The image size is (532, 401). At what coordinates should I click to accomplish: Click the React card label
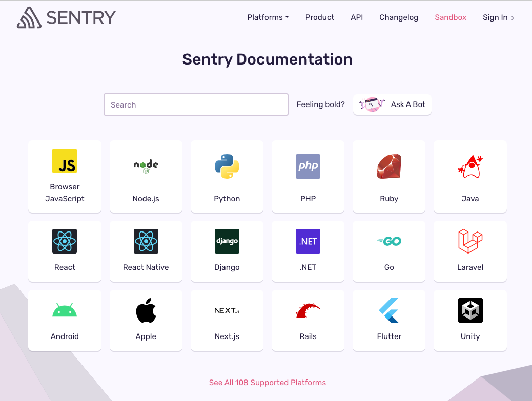[65, 267]
